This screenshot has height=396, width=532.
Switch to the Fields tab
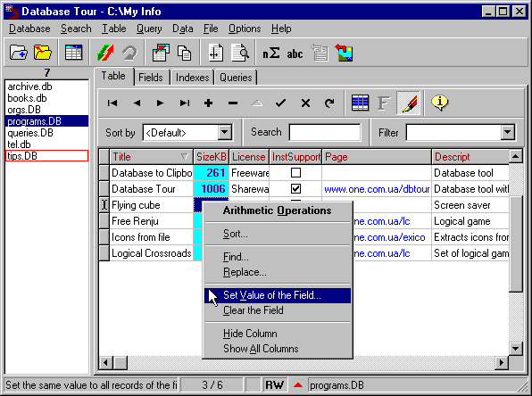click(x=151, y=78)
